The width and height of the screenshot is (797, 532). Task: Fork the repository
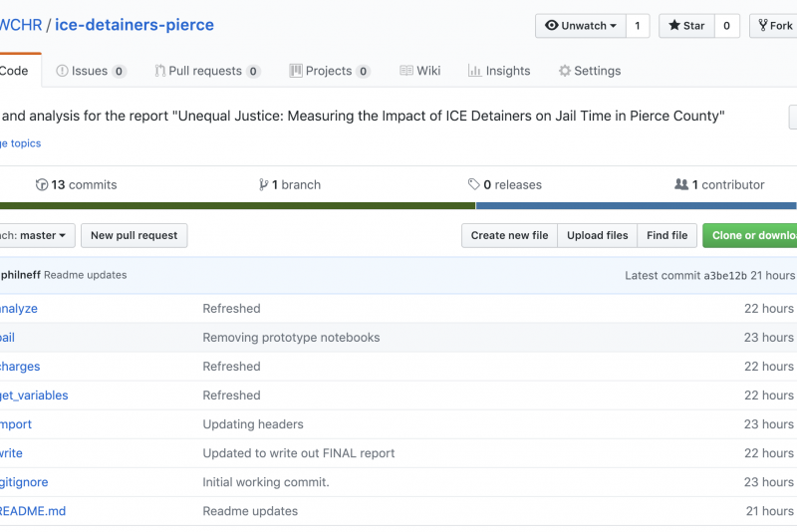pyautogui.click(x=774, y=26)
